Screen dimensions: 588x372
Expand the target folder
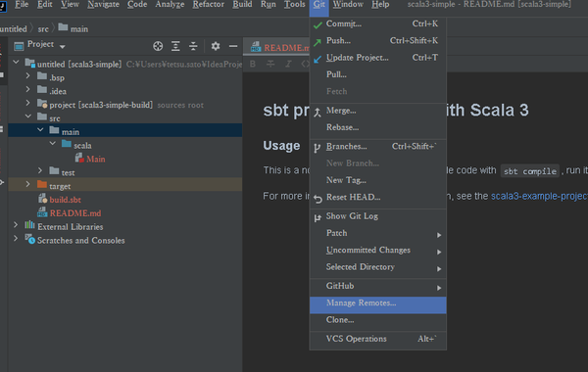coord(27,184)
